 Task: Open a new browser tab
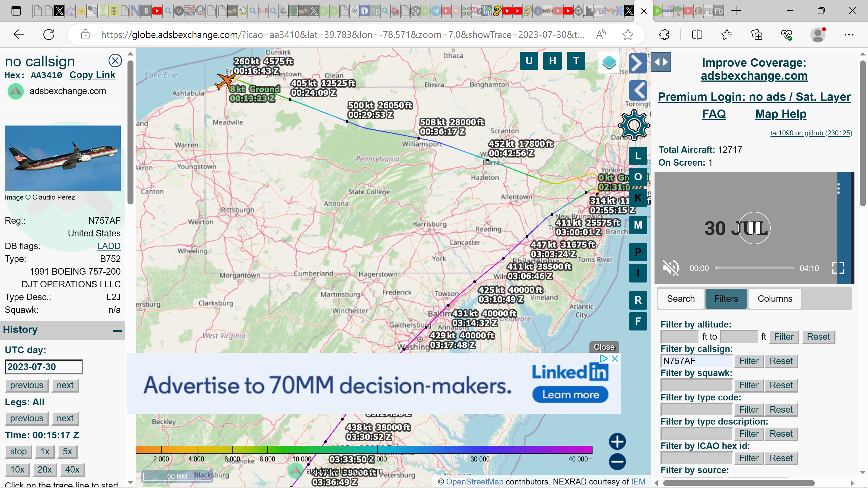[x=736, y=11]
